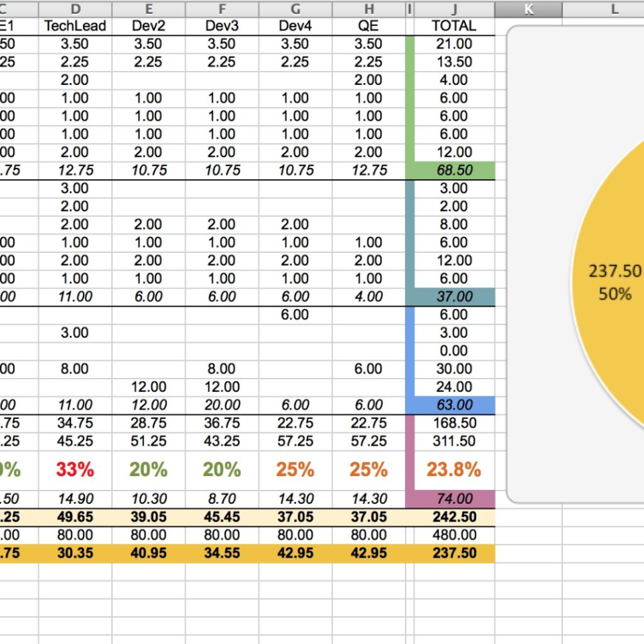
Task: Select the narrow column I header
Action: pyautogui.click(x=409, y=9)
